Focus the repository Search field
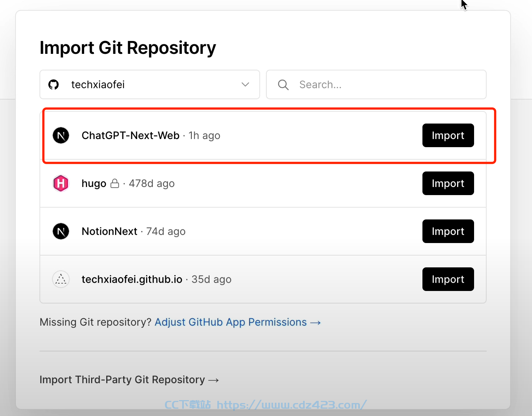This screenshot has height=416, width=532. pos(376,84)
